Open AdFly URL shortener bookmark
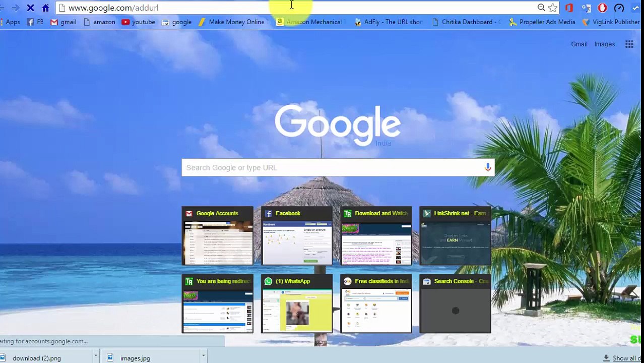Viewport: 644px width, 363px height. coord(389,22)
